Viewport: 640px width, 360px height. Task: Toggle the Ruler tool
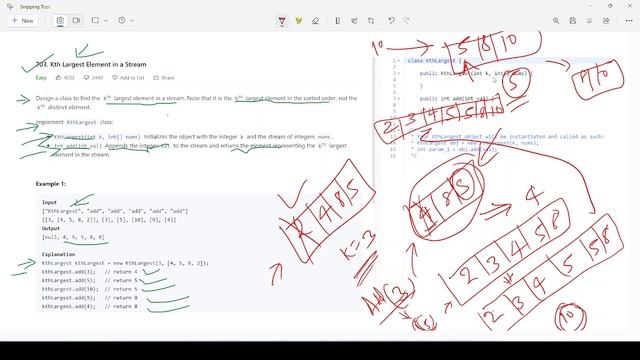[338, 21]
